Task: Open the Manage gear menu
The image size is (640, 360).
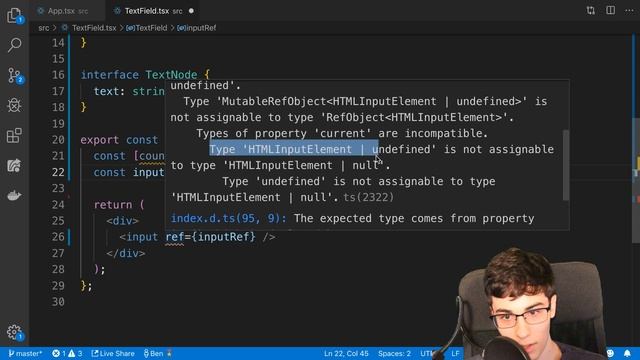Action: [x=14, y=332]
